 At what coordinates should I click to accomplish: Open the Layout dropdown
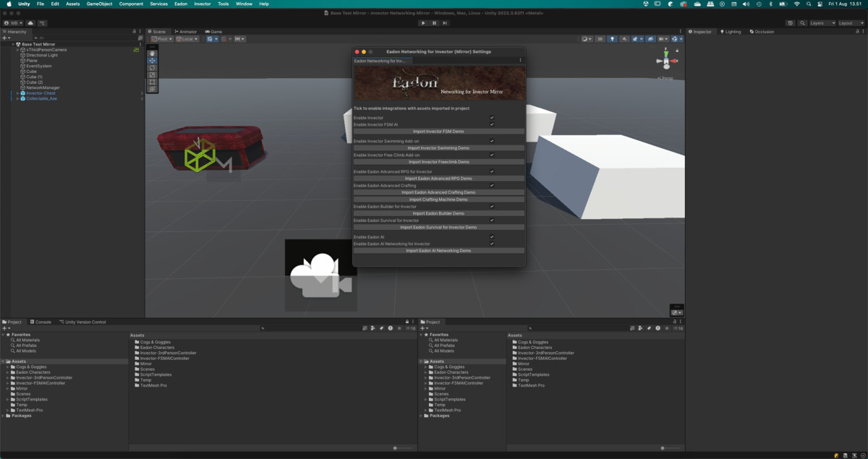(850, 23)
